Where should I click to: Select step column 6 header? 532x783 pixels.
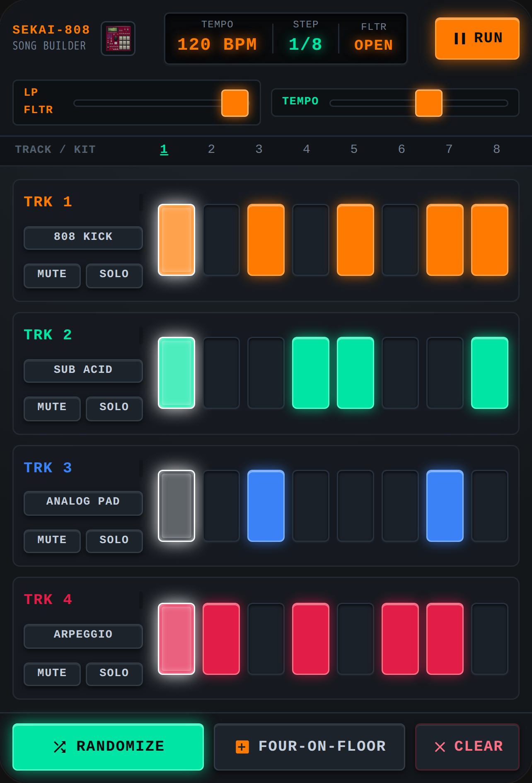coord(401,149)
